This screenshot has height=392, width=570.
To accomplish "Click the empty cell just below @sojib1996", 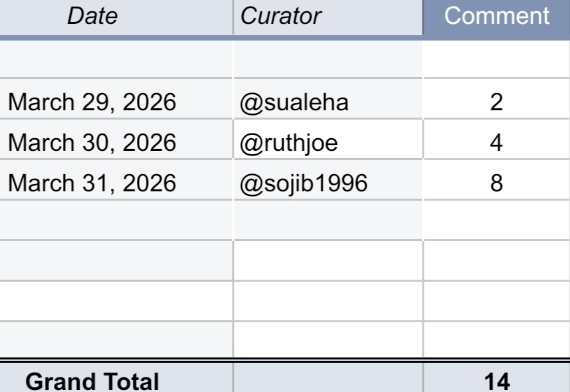I will point(328,220).
